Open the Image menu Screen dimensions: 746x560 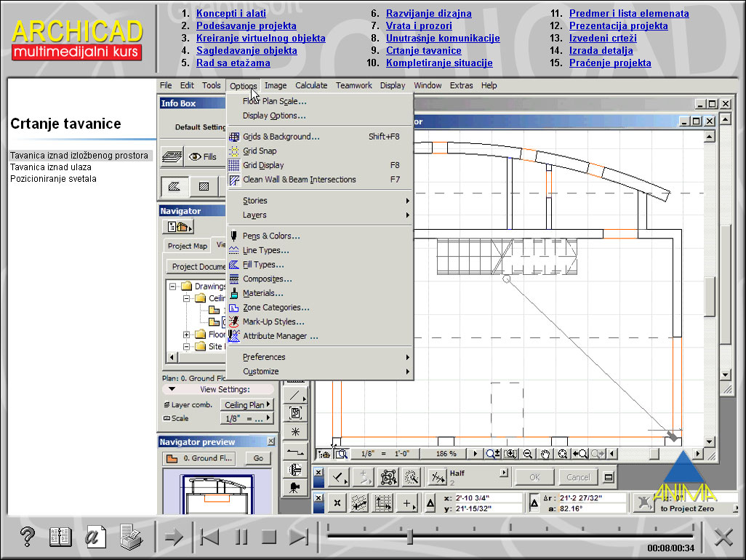pos(276,85)
